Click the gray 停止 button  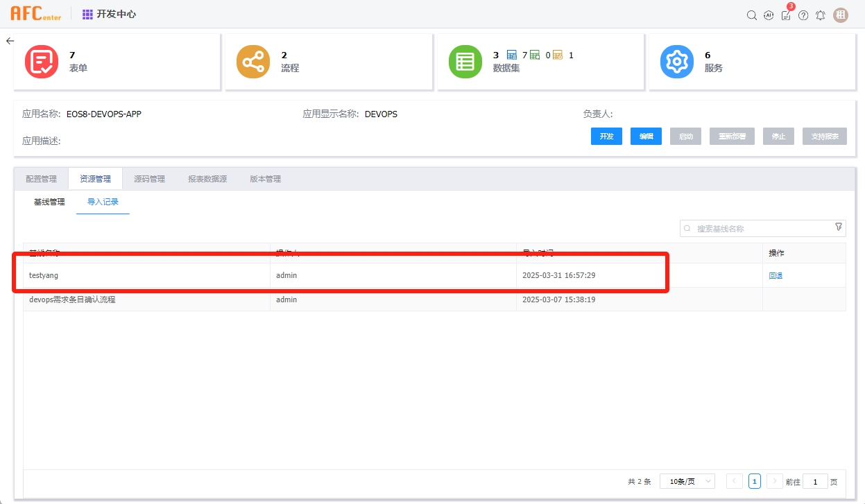[x=778, y=137]
